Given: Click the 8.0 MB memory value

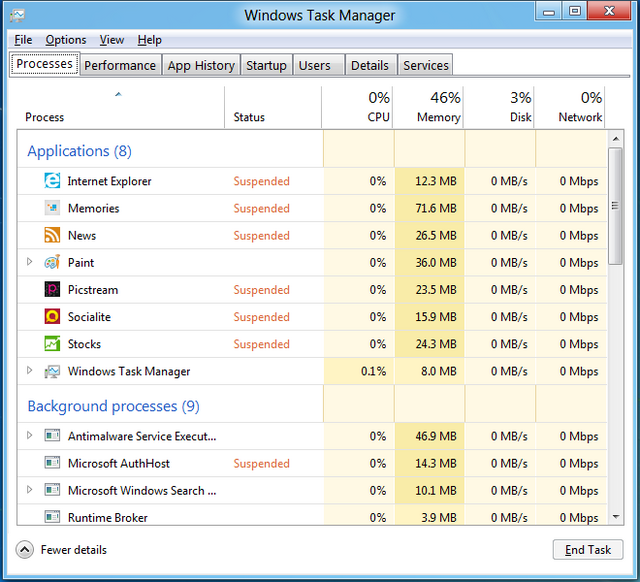Looking at the screenshot, I should point(438,371).
